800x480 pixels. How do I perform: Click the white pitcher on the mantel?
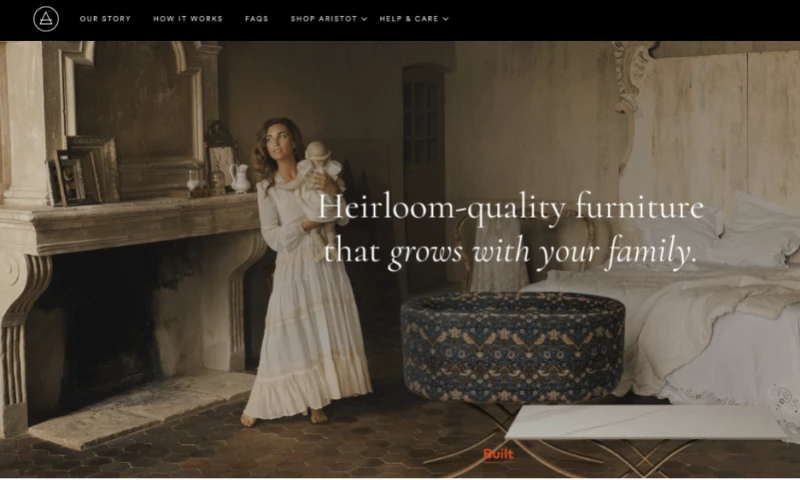(240, 178)
